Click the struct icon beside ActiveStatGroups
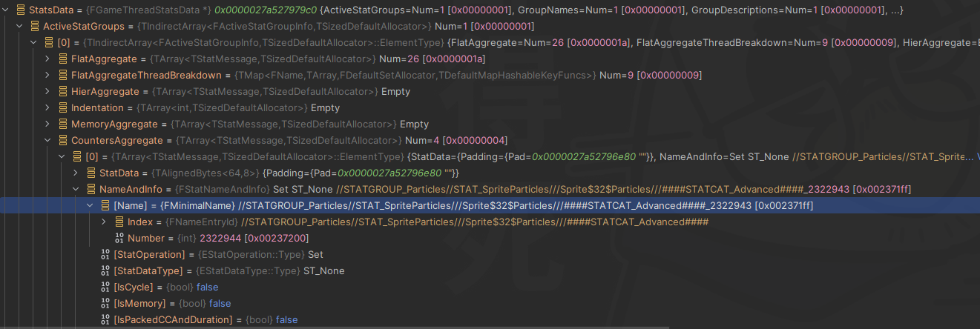 pos(34,27)
